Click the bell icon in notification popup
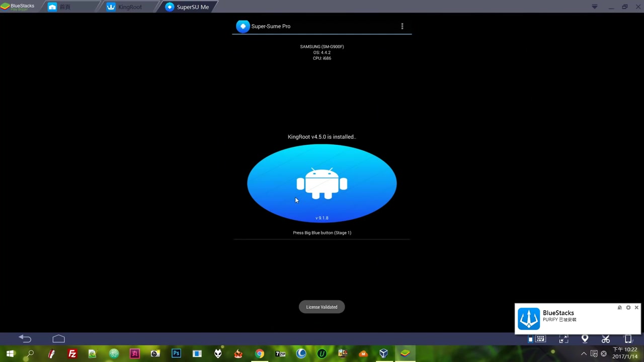The height and width of the screenshot is (362, 644). tap(619, 307)
